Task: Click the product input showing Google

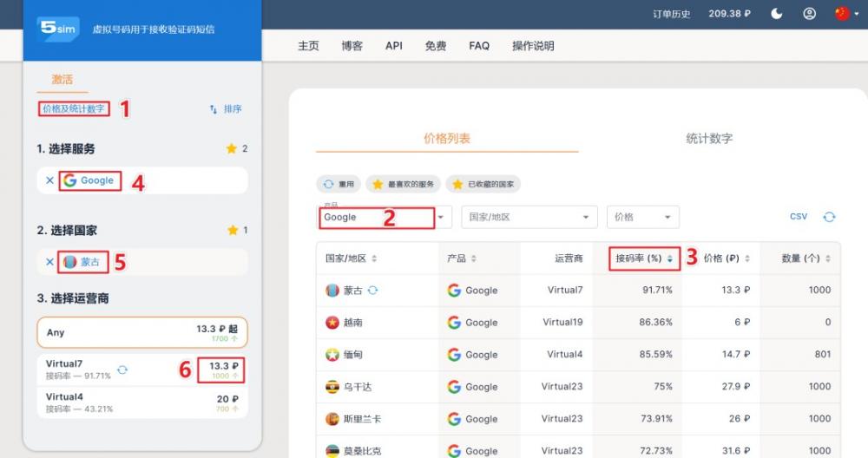Action: 377,218
